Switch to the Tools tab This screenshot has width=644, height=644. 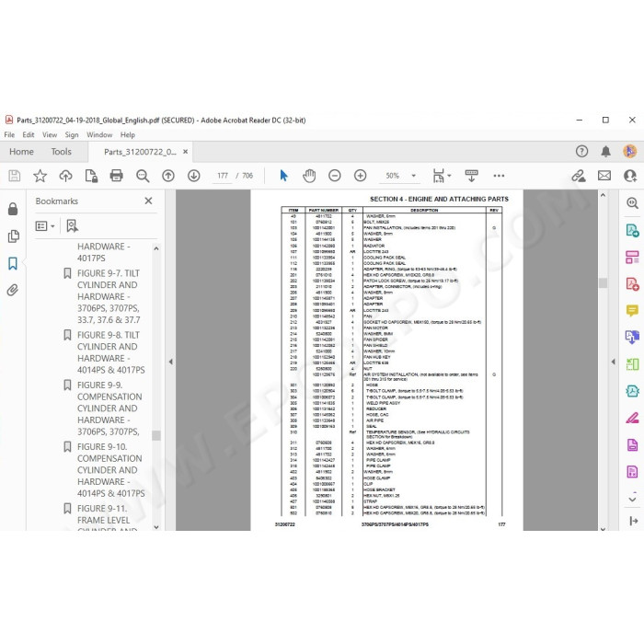point(62,152)
